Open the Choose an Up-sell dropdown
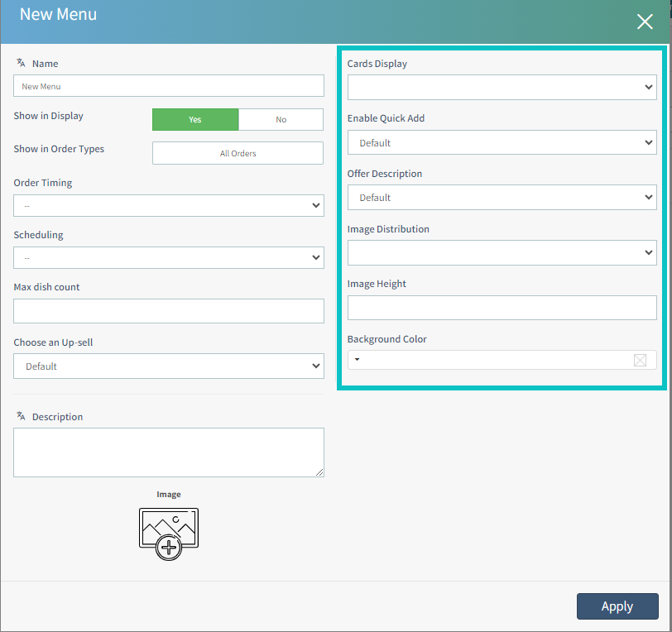This screenshot has width=672, height=632. [x=169, y=366]
